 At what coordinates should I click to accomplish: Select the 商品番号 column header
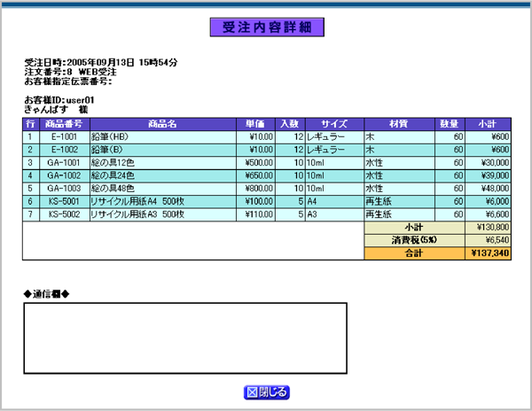click(x=64, y=124)
